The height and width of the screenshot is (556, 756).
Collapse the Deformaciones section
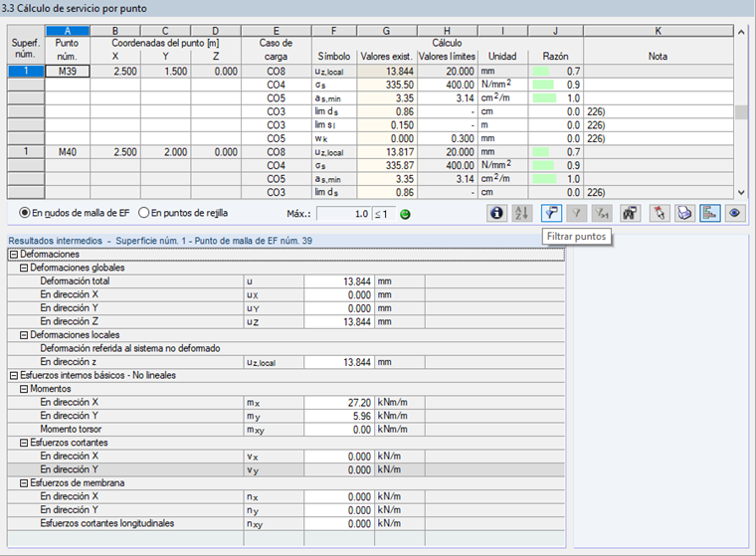point(14,255)
